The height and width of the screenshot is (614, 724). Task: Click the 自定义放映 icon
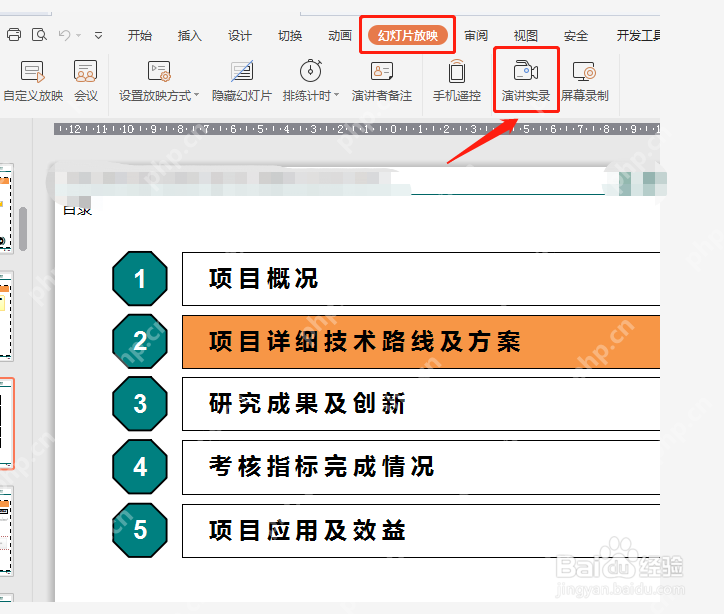33,72
